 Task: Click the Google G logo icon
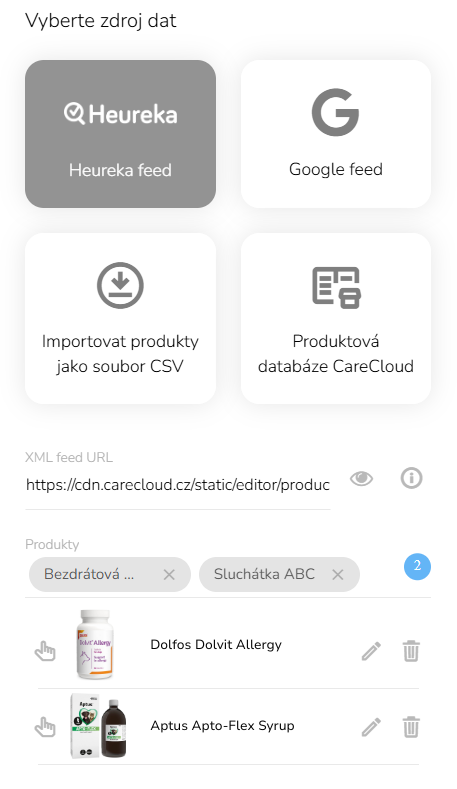point(335,112)
